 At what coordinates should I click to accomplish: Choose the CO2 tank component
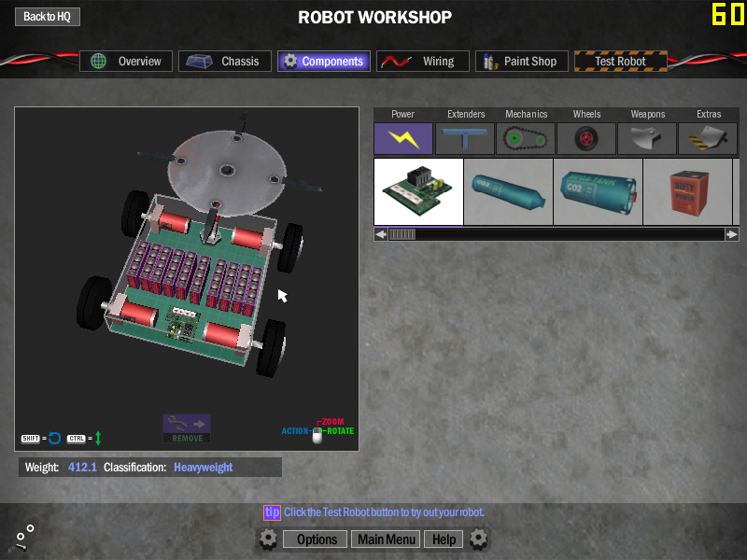pos(598,191)
